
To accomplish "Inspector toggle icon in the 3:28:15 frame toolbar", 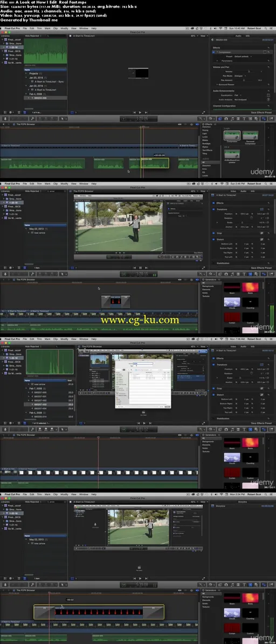I will pyautogui.click(x=264, y=274).
